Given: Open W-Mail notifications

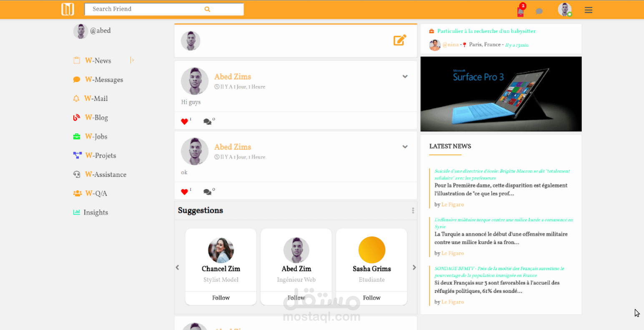Looking at the screenshot, I should coord(77,98).
